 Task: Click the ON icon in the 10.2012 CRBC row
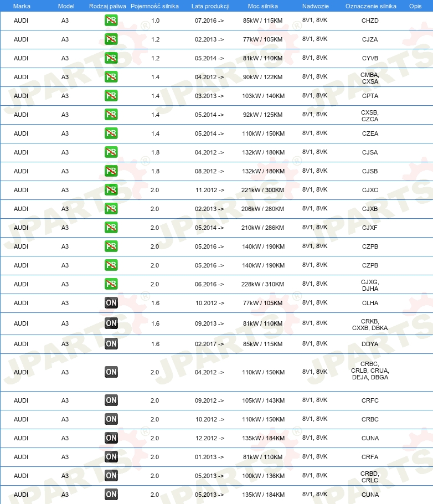[x=111, y=419]
